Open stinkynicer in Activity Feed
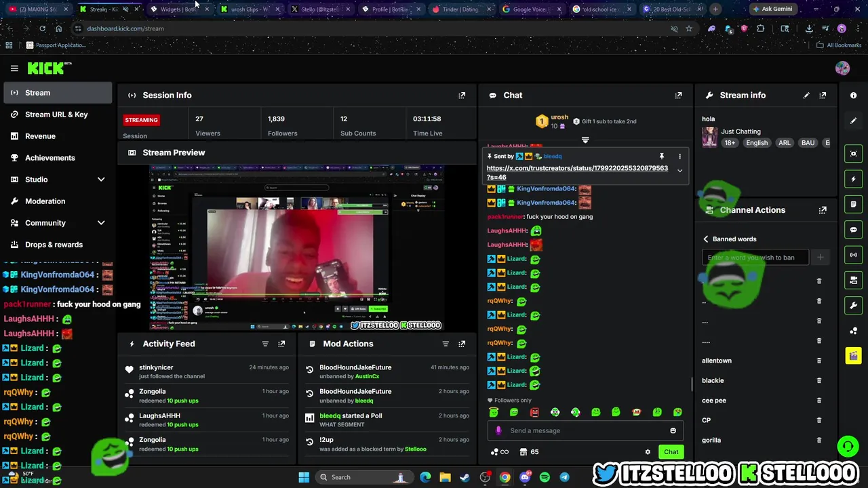This screenshot has height=488, width=868. click(156, 367)
